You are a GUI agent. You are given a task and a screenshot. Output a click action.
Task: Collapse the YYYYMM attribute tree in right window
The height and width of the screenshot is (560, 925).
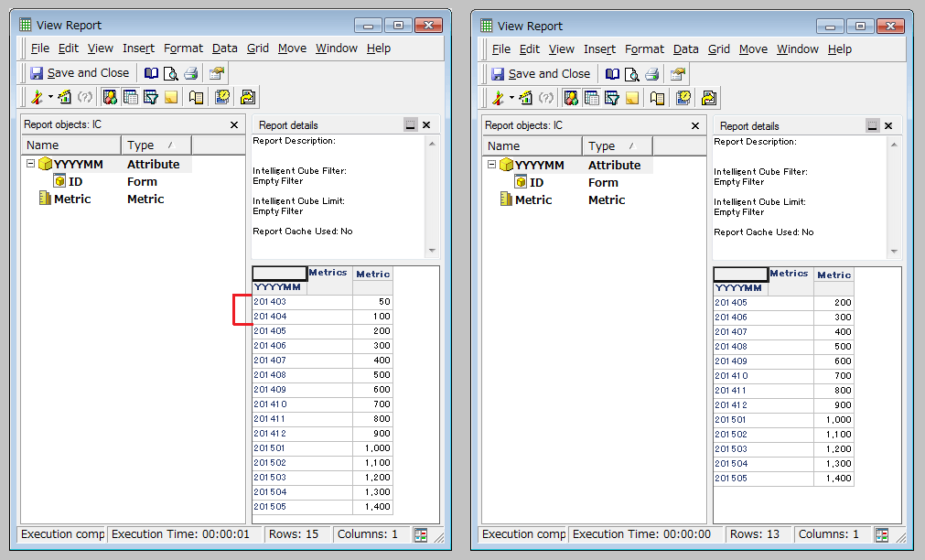click(x=491, y=166)
